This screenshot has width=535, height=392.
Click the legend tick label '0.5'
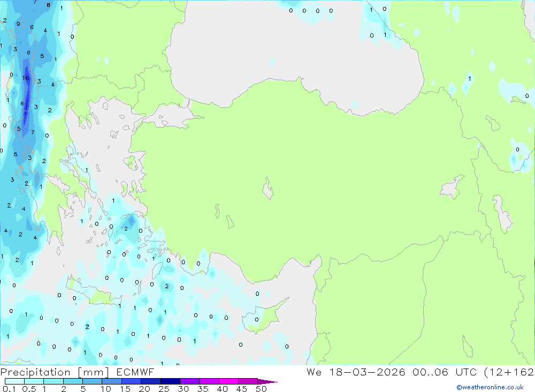(29, 389)
